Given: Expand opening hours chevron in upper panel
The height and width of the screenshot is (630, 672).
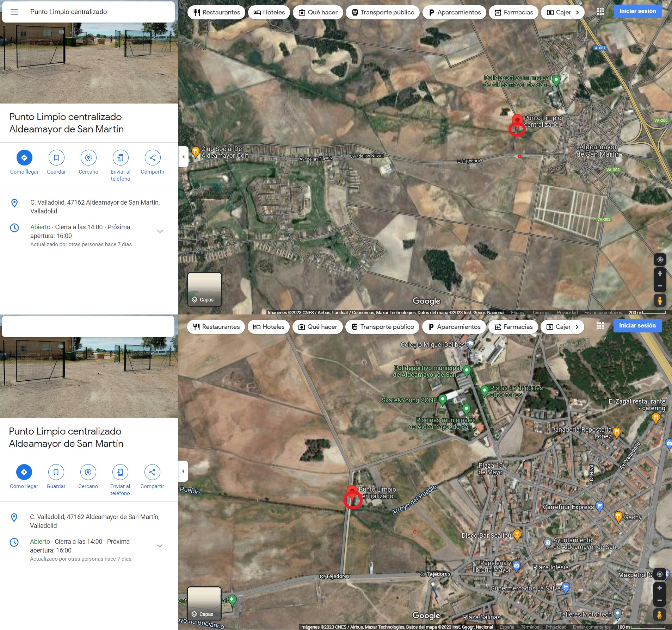Looking at the screenshot, I should click(160, 231).
